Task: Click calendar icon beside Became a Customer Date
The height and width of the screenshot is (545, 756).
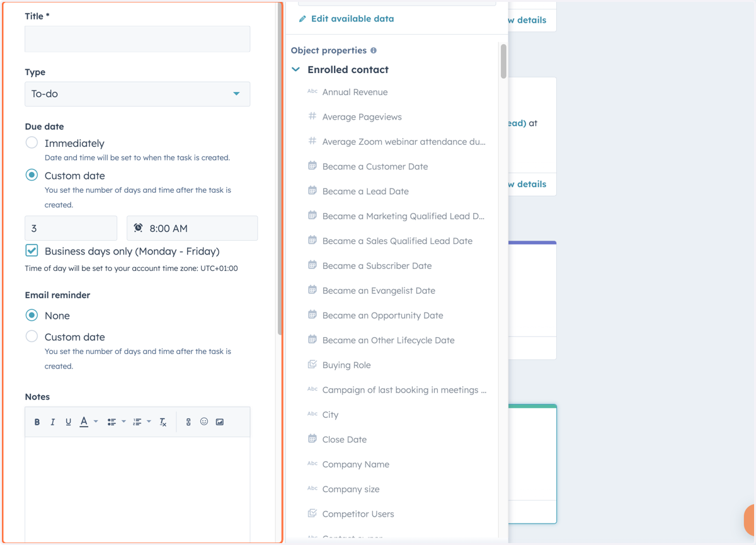Action: tap(312, 166)
